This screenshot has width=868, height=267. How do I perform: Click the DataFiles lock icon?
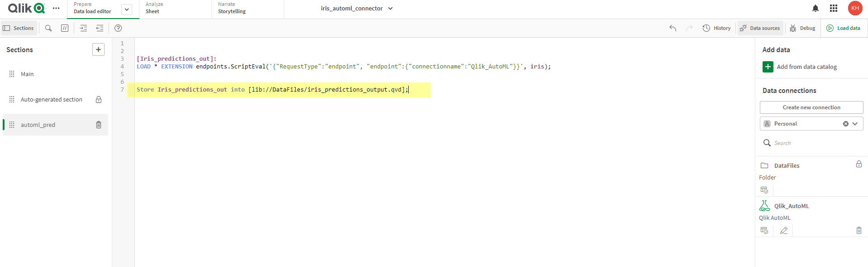pos(858,164)
